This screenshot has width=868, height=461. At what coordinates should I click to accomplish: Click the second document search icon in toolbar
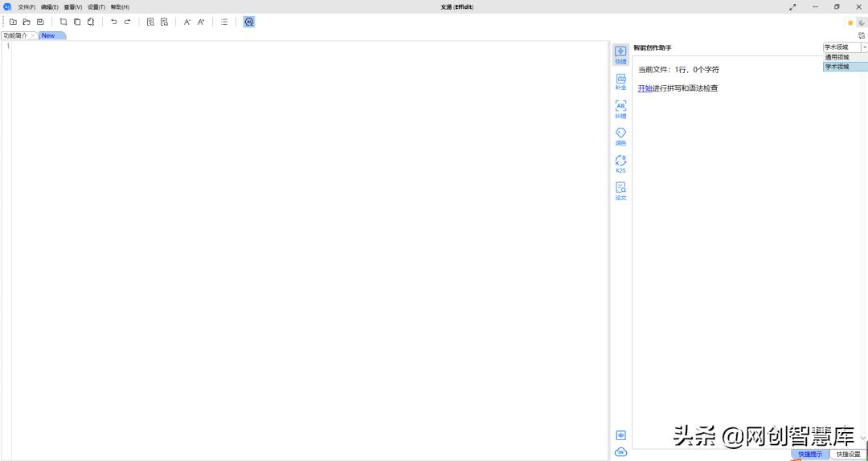[x=164, y=22]
